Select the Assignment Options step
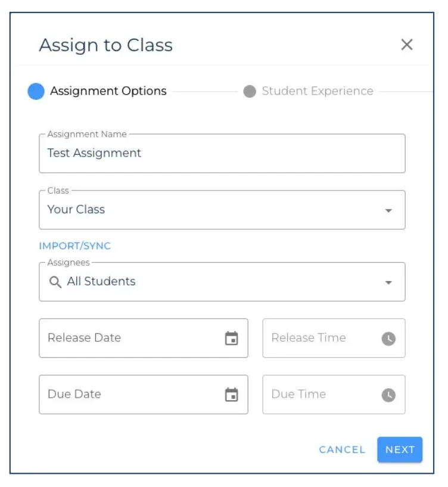Viewport: 448px width, 487px height. pyautogui.click(x=109, y=90)
